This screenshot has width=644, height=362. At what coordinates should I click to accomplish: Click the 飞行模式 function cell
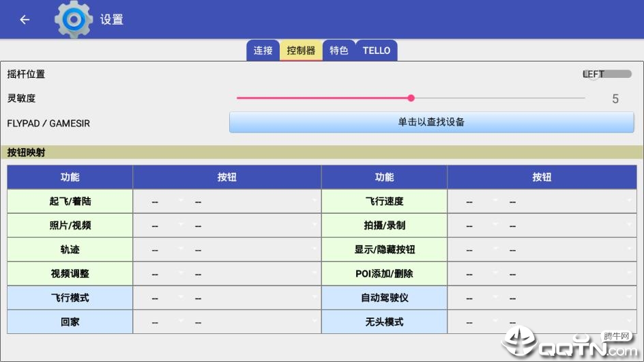tap(70, 298)
